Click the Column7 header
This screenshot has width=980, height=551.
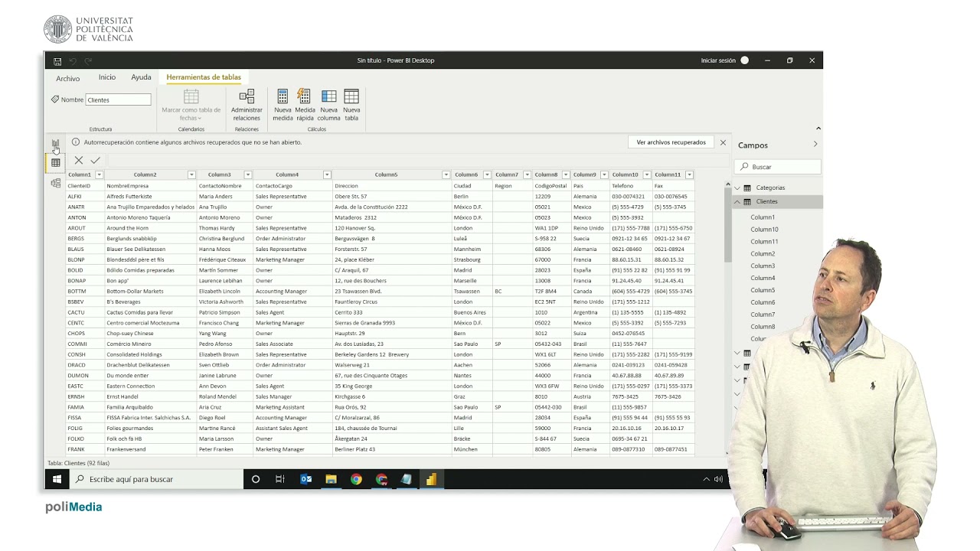(507, 175)
